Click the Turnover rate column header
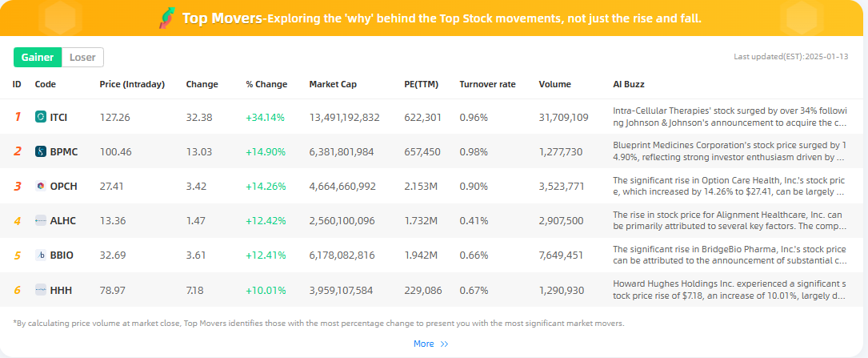The image size is (868, 358). point(487,84)
